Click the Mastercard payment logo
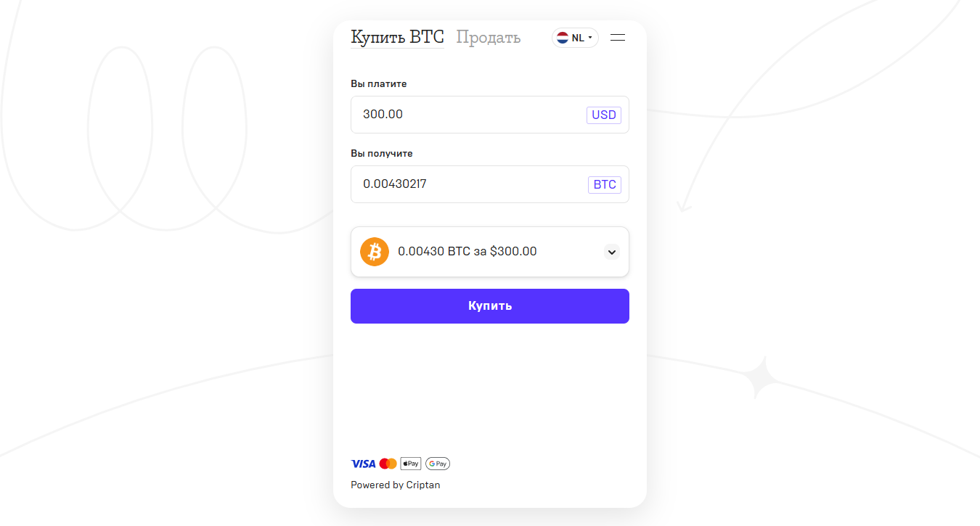Viewport: 980px width, 526px height. (388, 464)
